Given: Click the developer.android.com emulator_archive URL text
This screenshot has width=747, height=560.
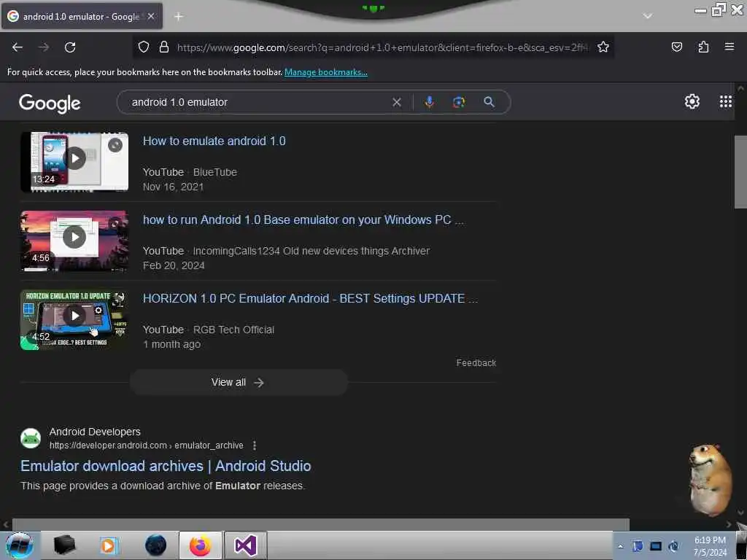Looking at the screenshot, I should [x=146, y=446].
